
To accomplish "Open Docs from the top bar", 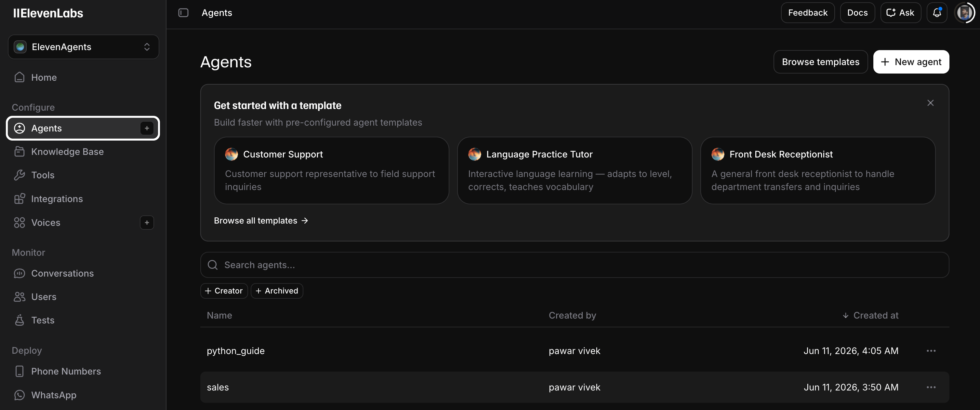I will pyautogui.click(x=857, y=13).
